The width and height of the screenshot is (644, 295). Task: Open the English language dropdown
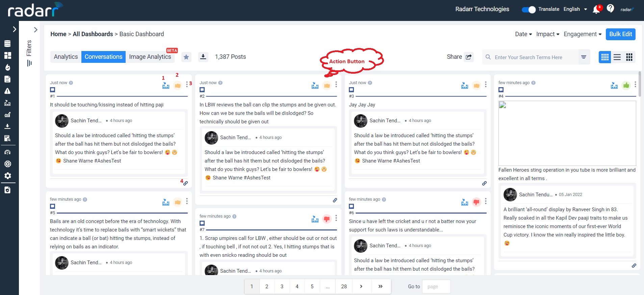[575, 9]
